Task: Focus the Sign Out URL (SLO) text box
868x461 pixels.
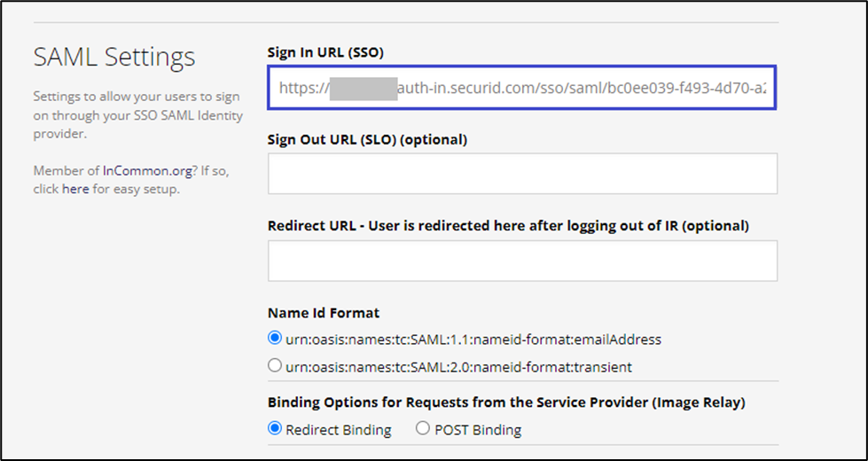Action: [522, 174]
